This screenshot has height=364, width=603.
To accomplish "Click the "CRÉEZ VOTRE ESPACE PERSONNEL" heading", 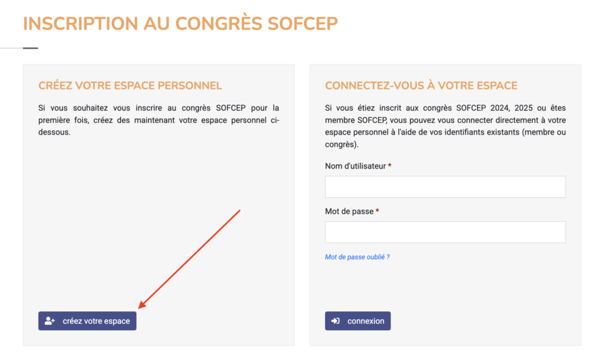I will click(x=130, y=85).
